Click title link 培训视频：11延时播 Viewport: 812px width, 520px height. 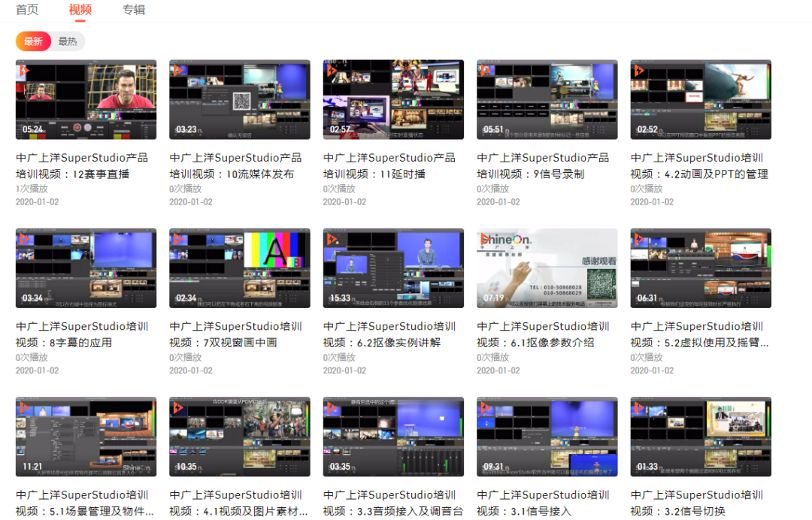tap(374, 174)
